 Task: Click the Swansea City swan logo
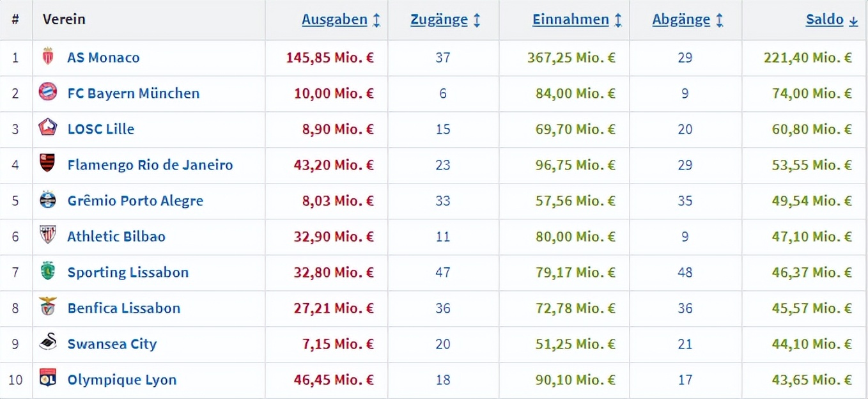[48, 343]
